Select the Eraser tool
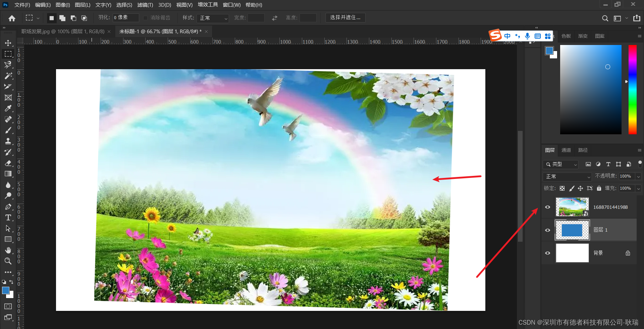 pyautogui.click(x=8, y=163)
